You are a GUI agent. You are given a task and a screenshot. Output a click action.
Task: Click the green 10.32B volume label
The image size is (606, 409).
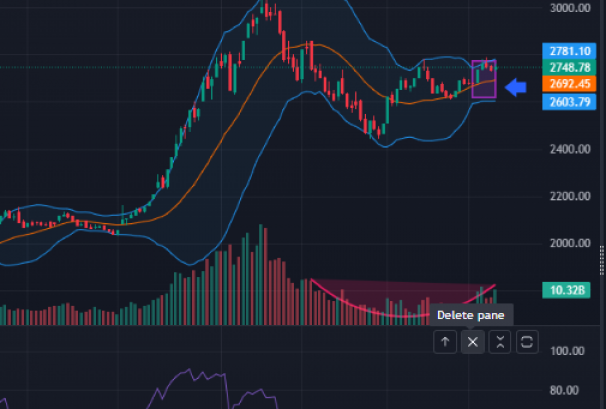[x=564, y=291]
